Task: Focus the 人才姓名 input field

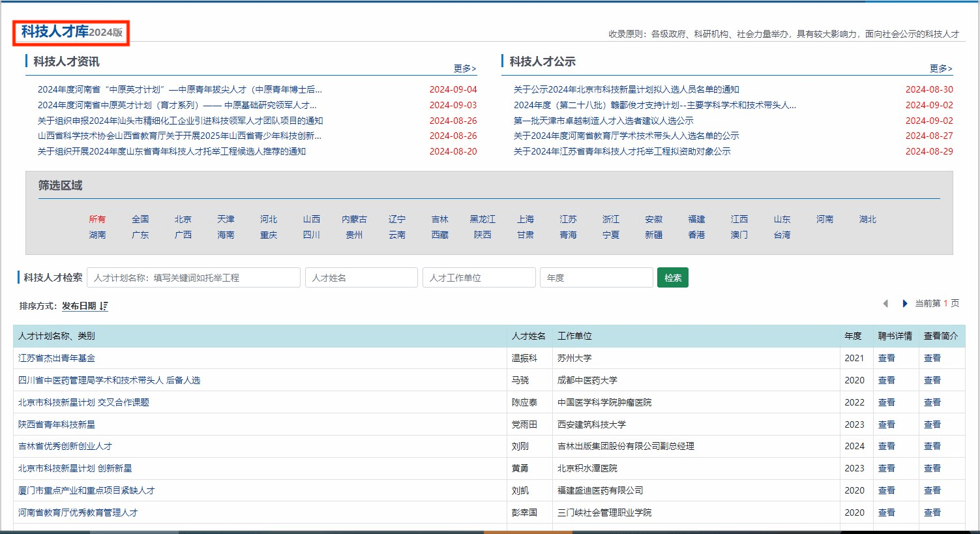Action: 361,278
